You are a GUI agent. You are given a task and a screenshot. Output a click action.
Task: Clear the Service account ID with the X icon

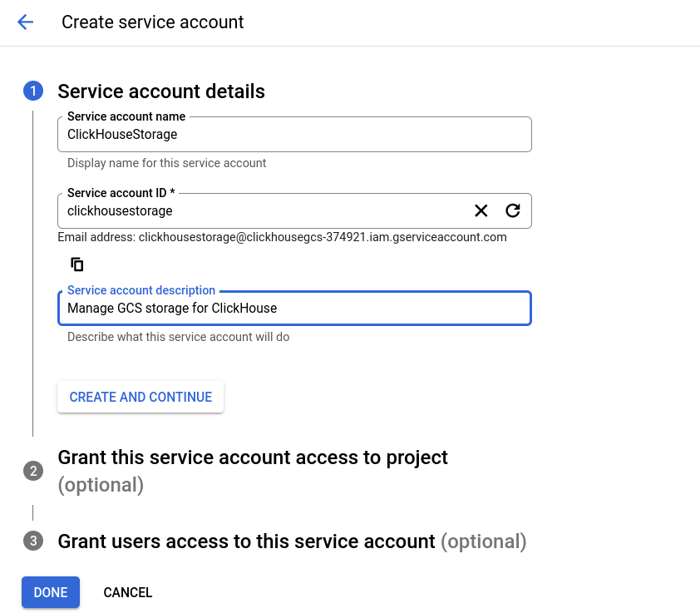481,210
